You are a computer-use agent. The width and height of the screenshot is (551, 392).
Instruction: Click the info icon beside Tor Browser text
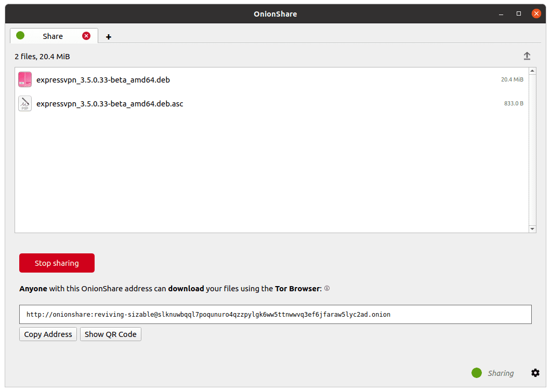[327, 288]
